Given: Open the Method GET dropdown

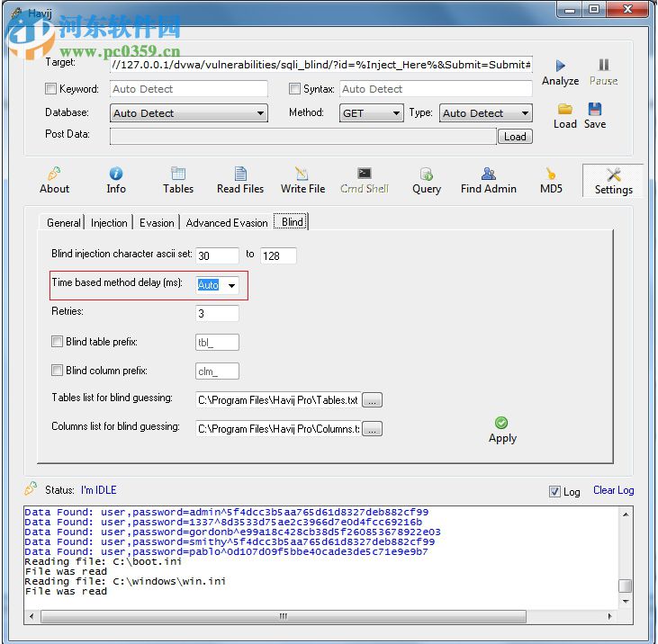Looking at the screenshot, I should coord(372,113).
